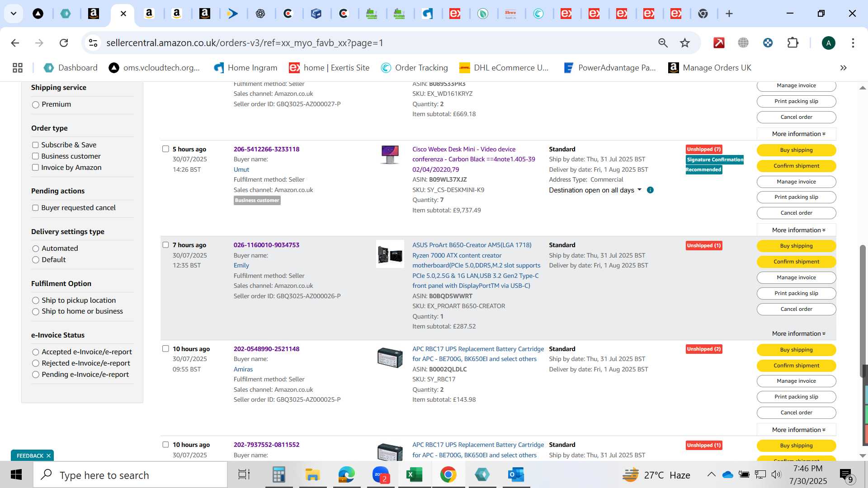Viewport: 868px width, 488px height.
Task: Tick the checkbox for order 026-1160010-9034753
Action: coord(165,245)
